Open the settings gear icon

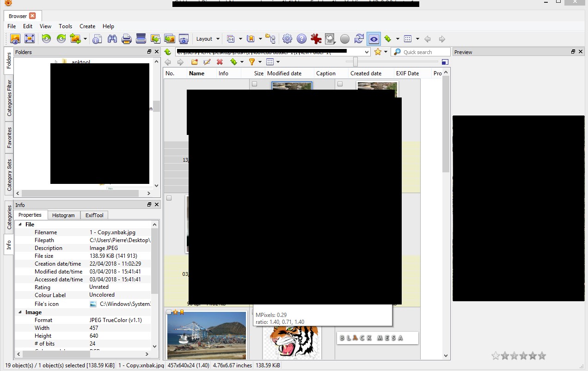[x=287, y=39]
